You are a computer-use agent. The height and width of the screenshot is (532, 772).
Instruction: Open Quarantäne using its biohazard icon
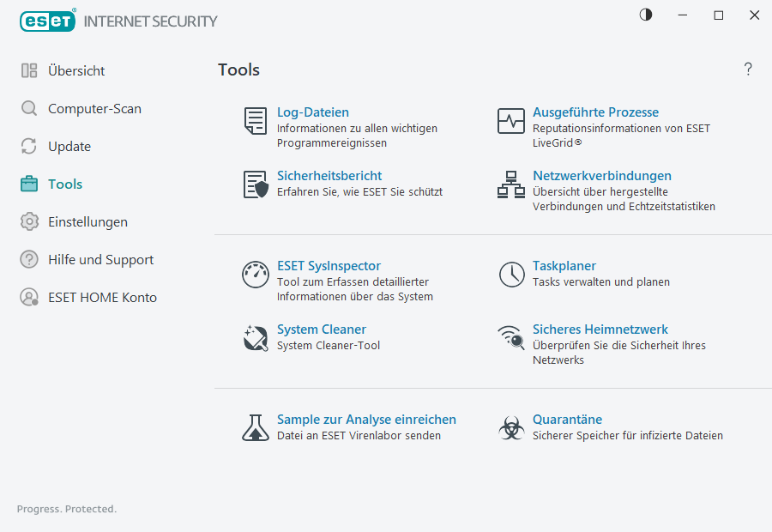510,426
